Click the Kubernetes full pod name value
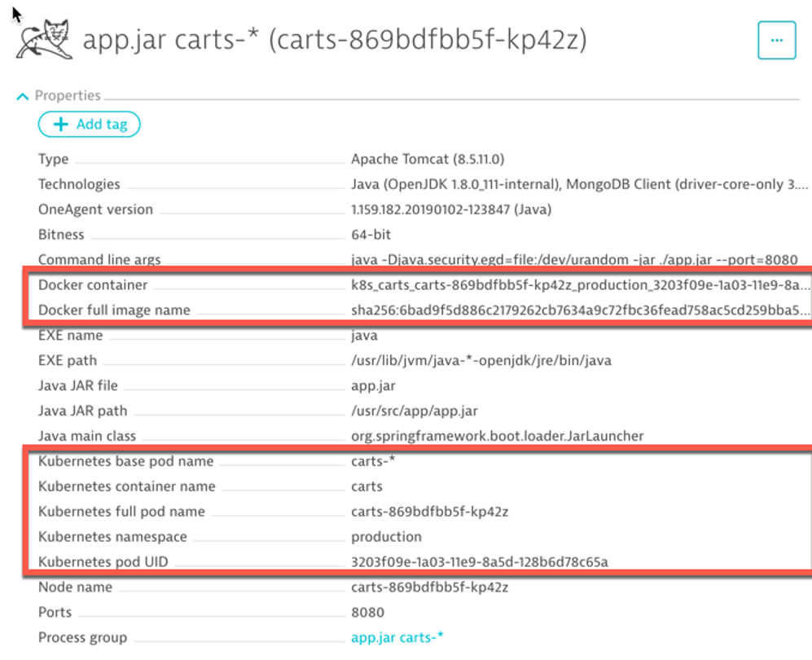 click(x=430, y=512)
